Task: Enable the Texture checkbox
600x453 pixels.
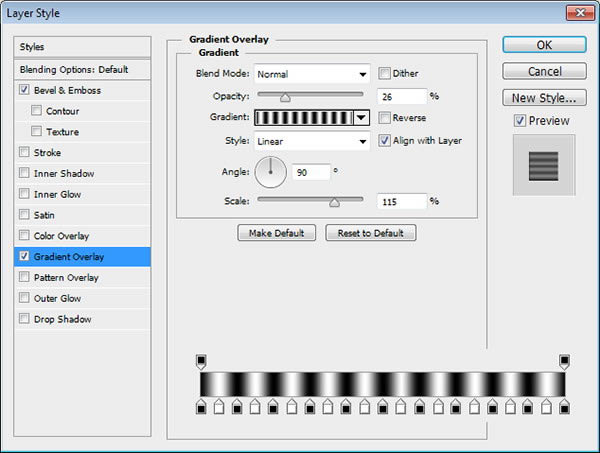Action: pos(36,131)
